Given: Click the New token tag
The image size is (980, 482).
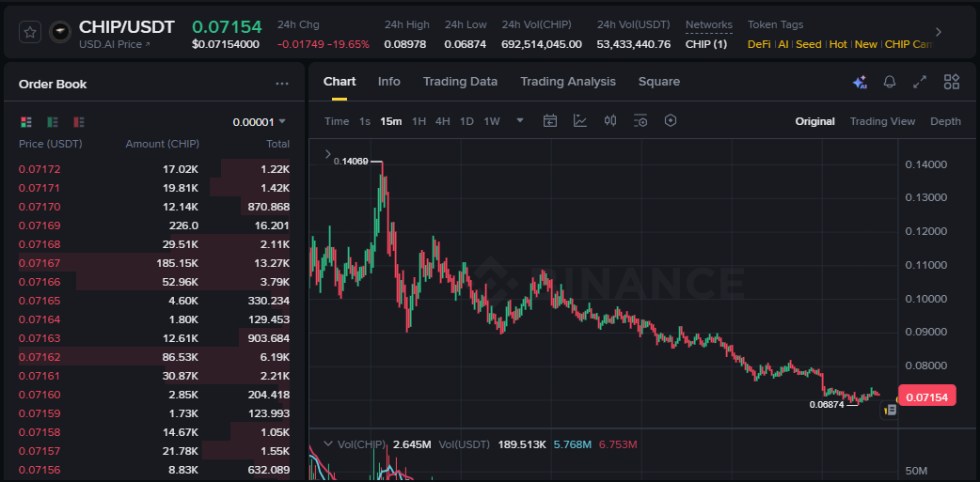Looking at the screenshot, I should tap(865, 44).
